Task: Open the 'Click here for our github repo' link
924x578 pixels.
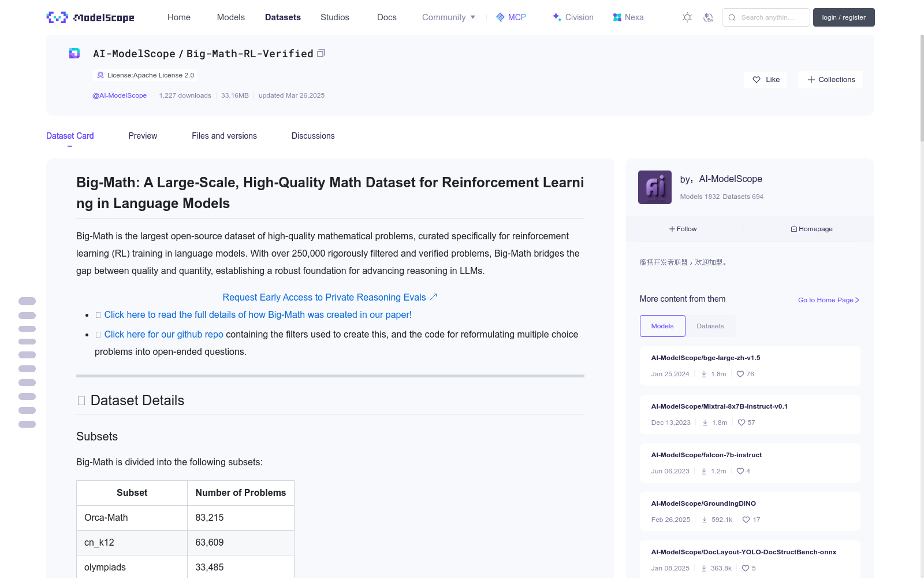Action: 163,334
